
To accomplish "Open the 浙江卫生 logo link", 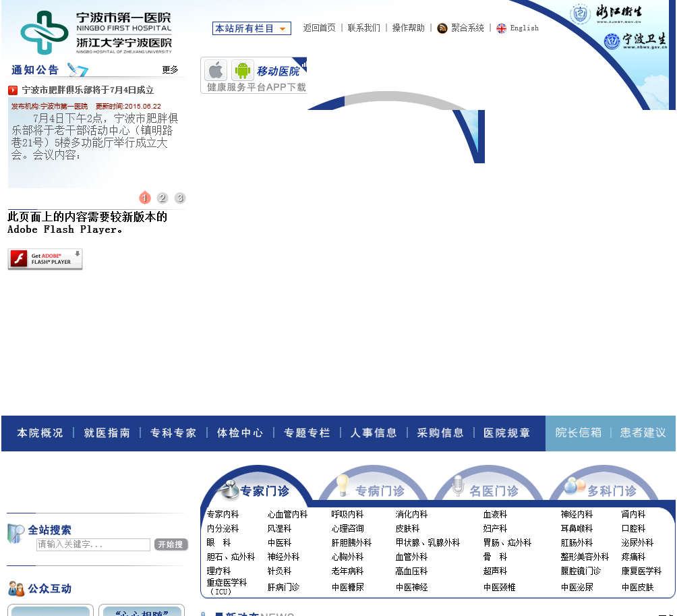I will coord(606,13).
